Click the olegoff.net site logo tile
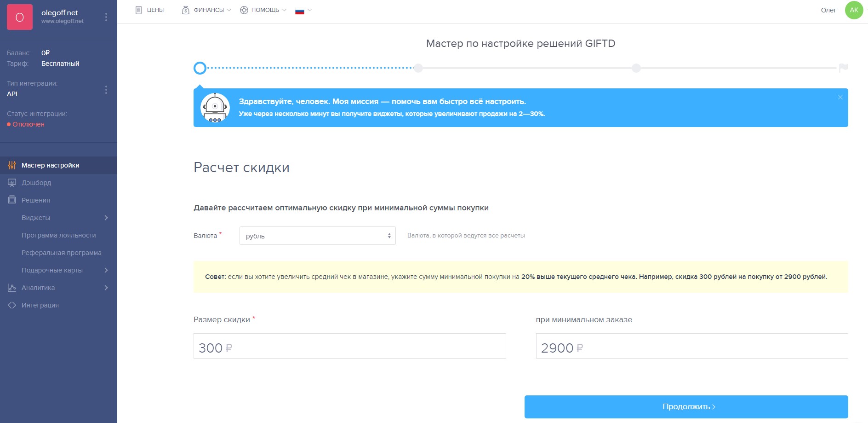Image resolution: width=868 pixels, height=423 pixels. [20, 17]
